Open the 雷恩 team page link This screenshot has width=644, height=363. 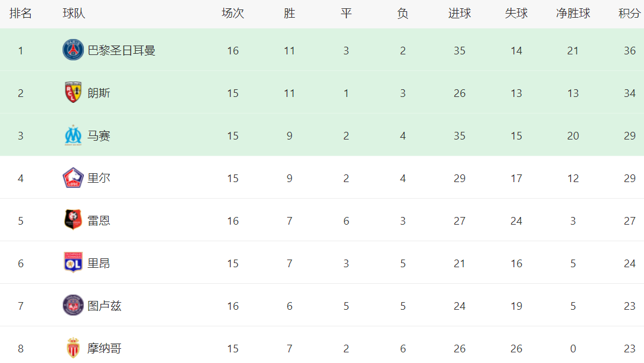(99, 221)
